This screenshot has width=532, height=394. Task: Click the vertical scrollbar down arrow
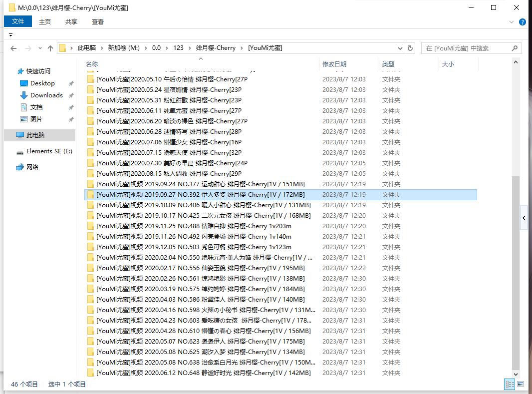point(516,374)
